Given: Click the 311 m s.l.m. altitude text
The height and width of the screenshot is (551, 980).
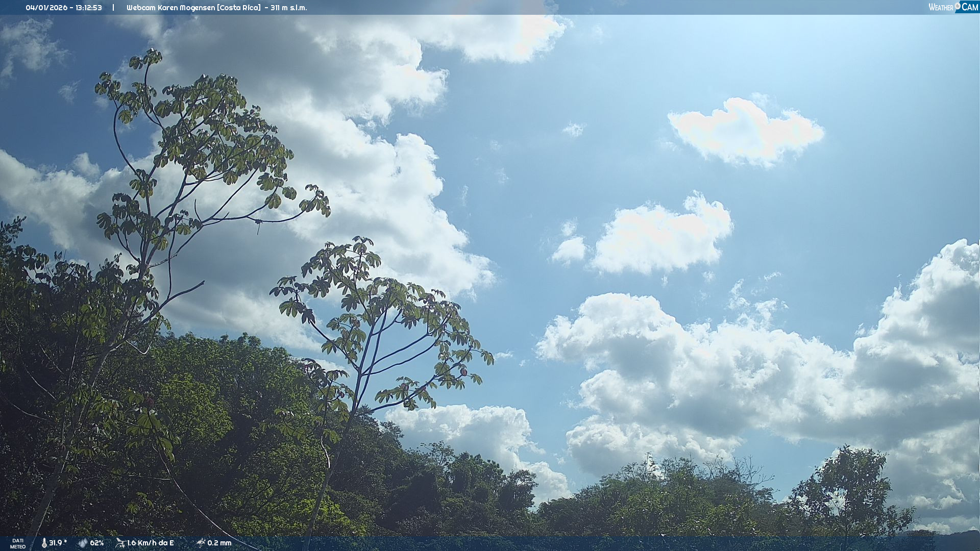Looking at the screenshot, I should (289, 8).
